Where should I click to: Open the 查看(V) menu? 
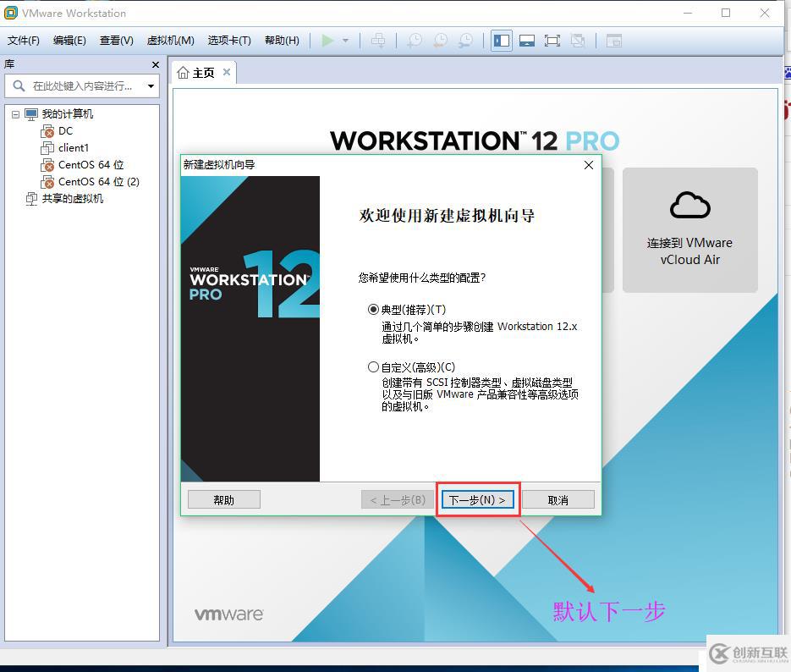(x=117, y=41)
